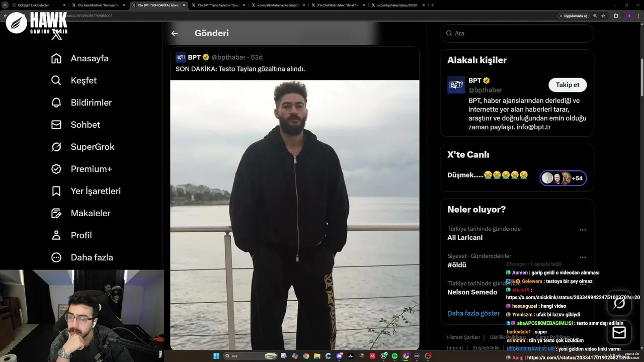Click back arrow next to Gönderi

(175, 33)
